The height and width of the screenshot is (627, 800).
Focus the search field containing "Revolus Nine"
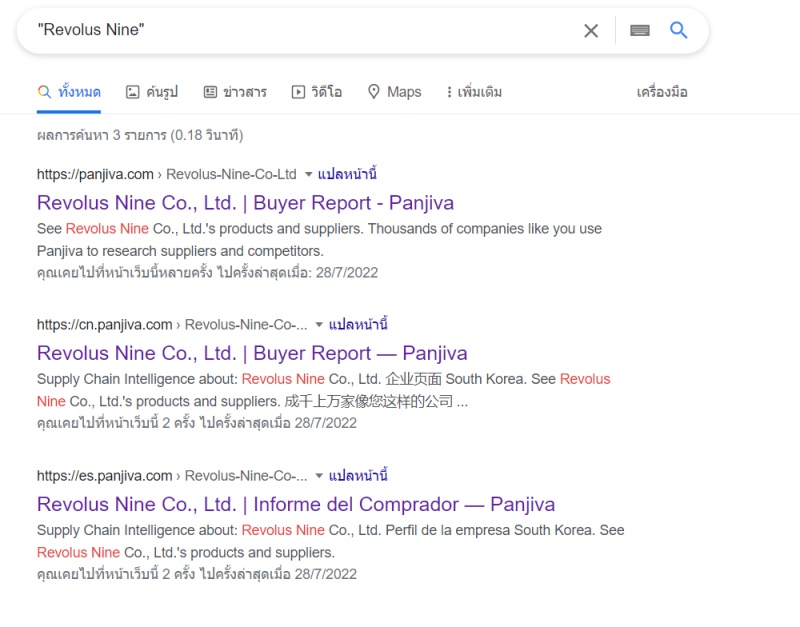click(x=300, y=30)
